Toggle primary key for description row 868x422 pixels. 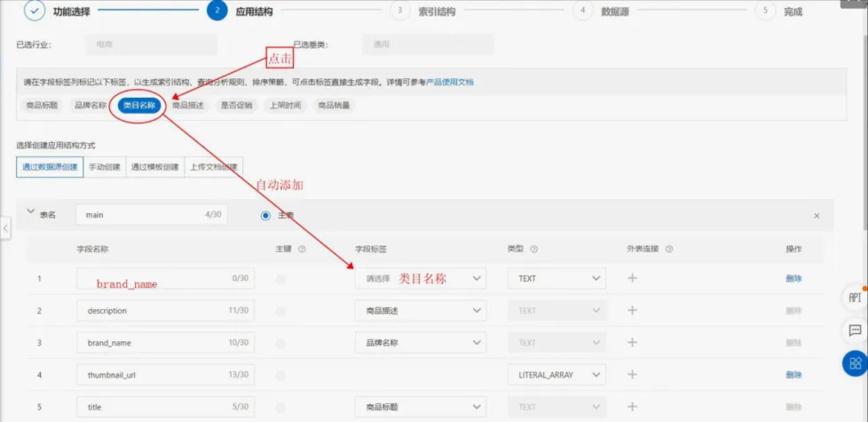pos(280,311)
